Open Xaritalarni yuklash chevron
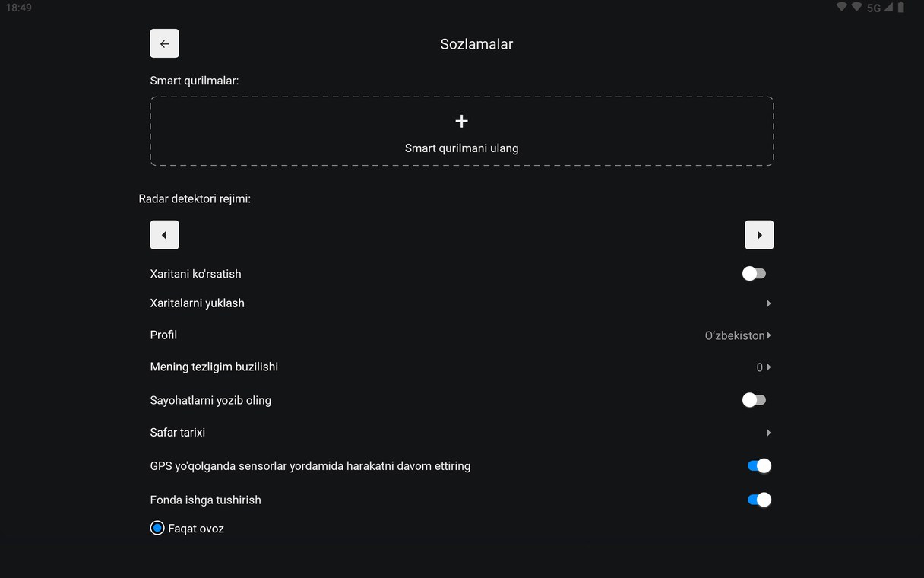 click(x=768, y=303)
